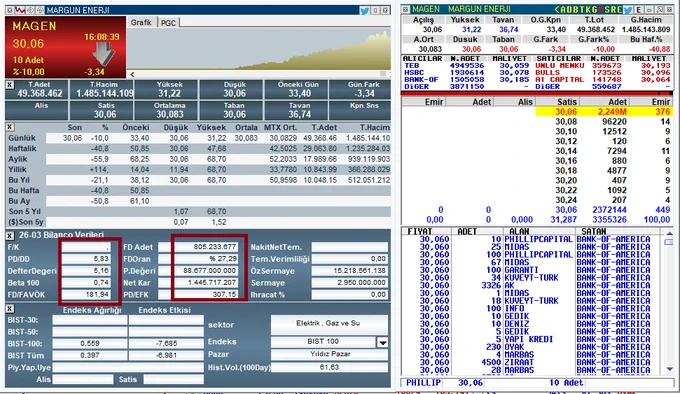
Task: Click the Yillik row label
Action: click(18, 169)
